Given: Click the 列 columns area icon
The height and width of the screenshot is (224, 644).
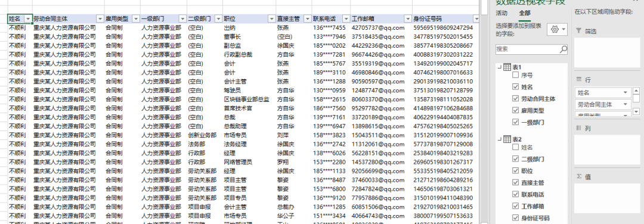Looking at the screenshot, I should [579, 129].
